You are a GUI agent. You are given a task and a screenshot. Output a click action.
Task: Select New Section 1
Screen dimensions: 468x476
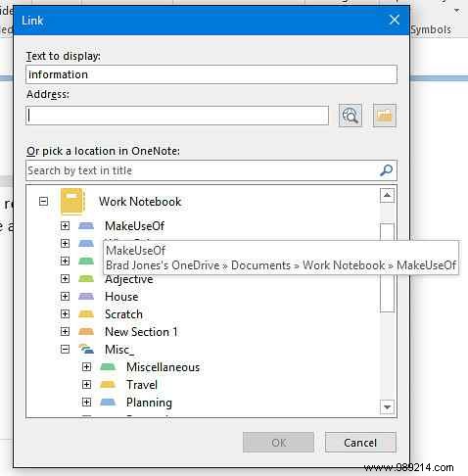pyautogui.click(x=141, y=332)
